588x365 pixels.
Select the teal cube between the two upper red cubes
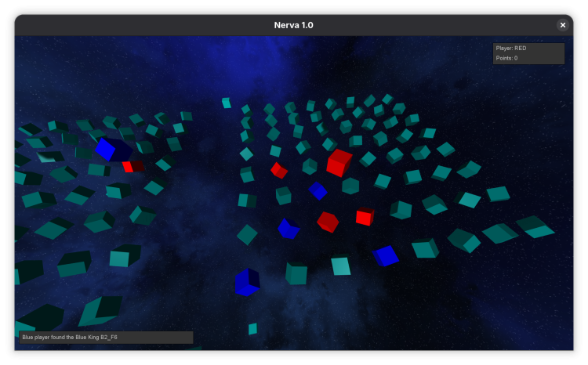pyautogui.click(x=310, y=166)
